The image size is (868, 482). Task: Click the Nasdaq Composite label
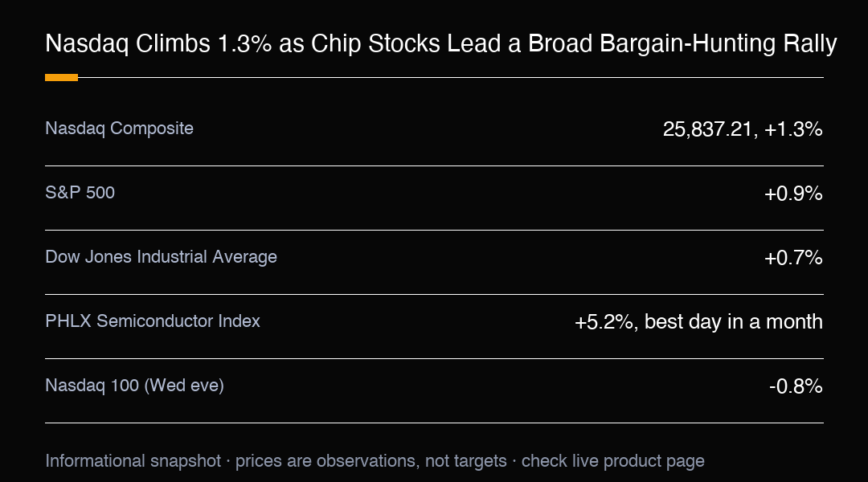pyautogui.click(x=119, y=129)
